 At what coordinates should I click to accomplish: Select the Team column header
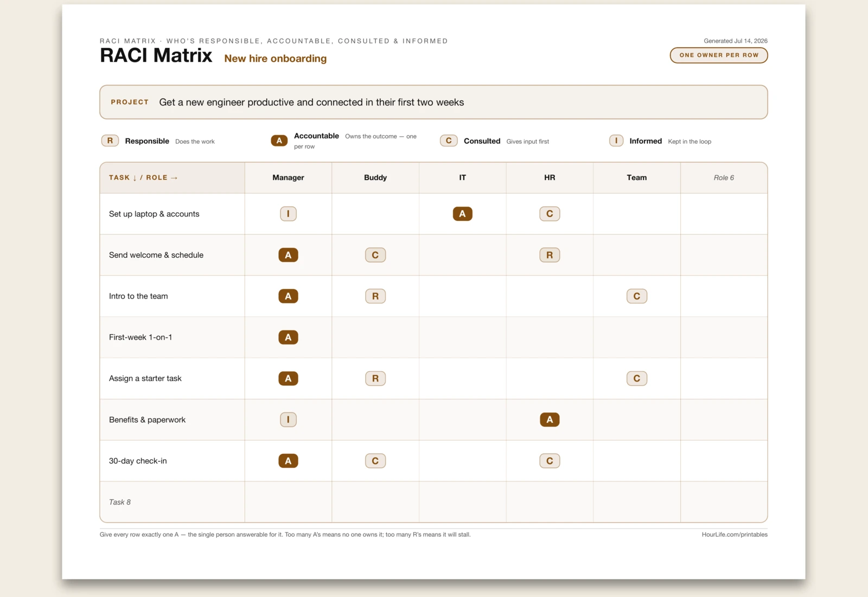tap(637, 177)
